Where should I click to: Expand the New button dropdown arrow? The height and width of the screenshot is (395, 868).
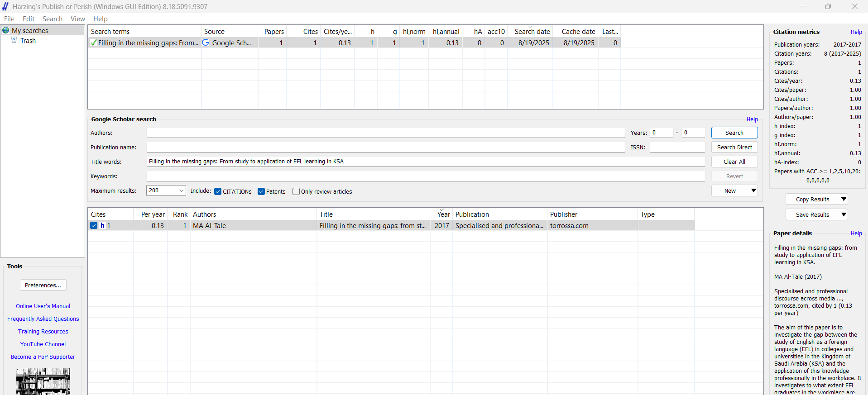(753, 190)
